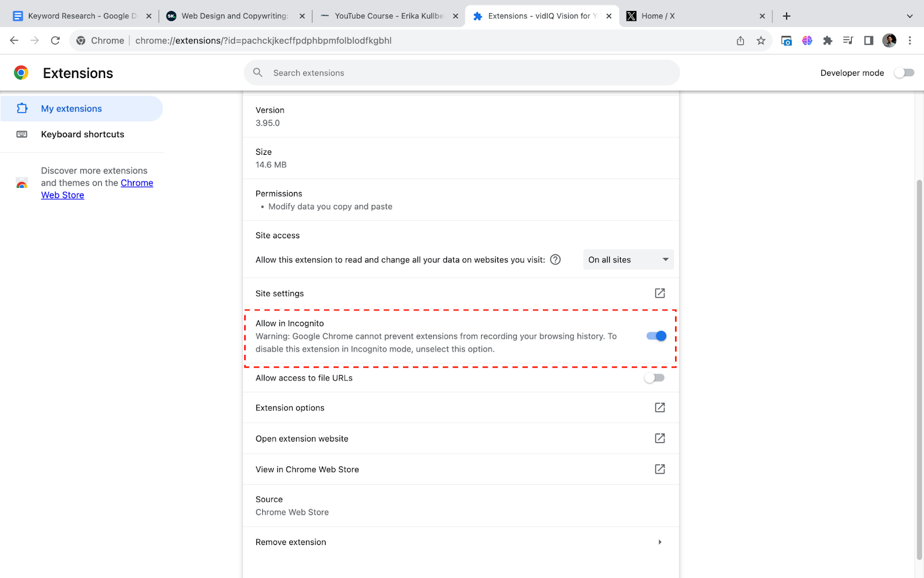Click the Open extension website launch icon
Screen dimensions: 924x578
pyautogui.click(x=660, y=438)
